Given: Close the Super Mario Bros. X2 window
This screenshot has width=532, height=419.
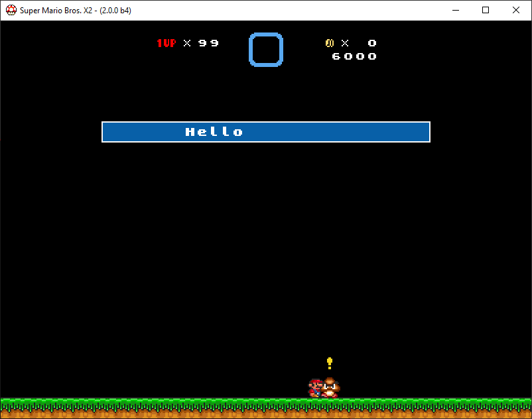Looking at the screenshot, I should pos(515,10).
